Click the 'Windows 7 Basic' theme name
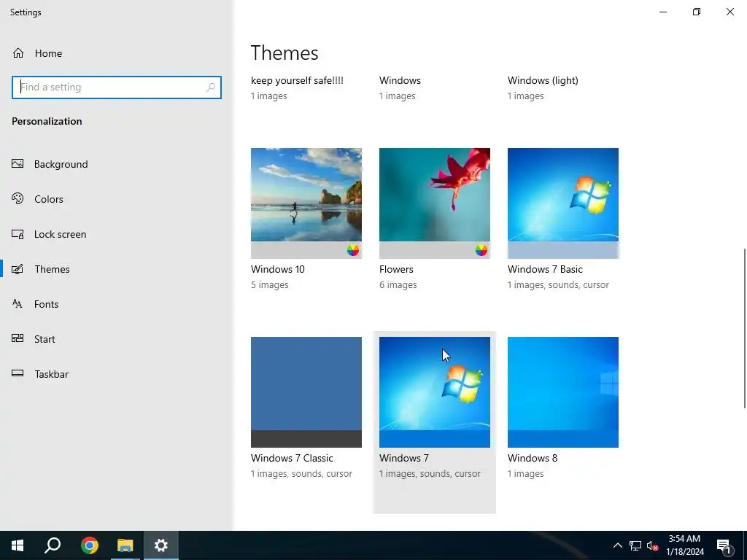The width and height of the screenshot is (747, 560). [545, 269]
